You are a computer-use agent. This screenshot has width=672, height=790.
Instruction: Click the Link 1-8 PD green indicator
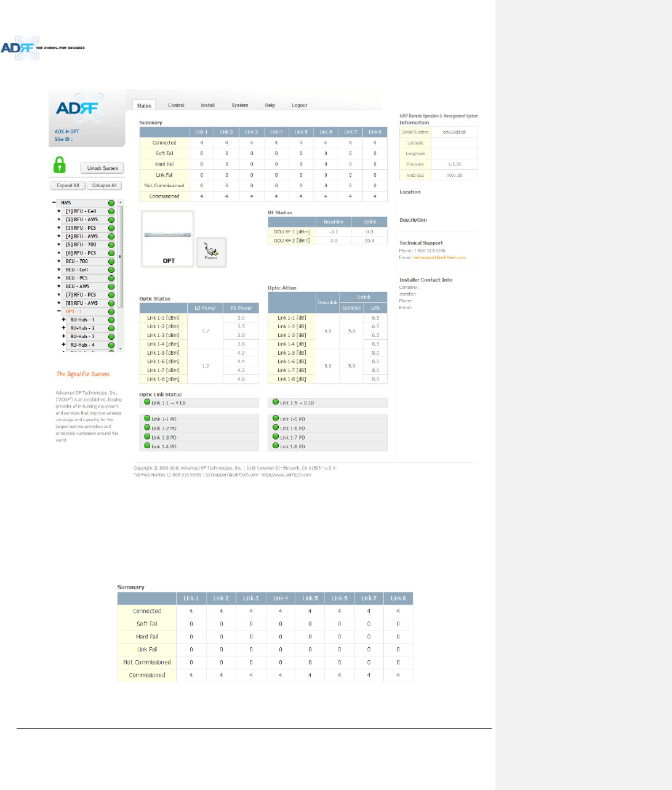(x=276, y=446)
